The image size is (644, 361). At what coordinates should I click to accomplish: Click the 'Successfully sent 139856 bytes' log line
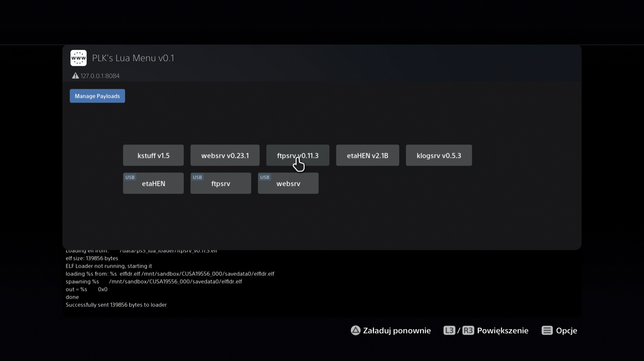click(x=116, y=305)
